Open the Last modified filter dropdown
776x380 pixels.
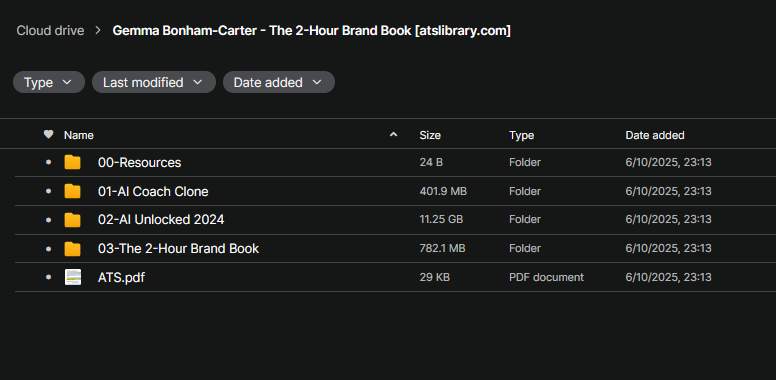[x=153, y=82]
